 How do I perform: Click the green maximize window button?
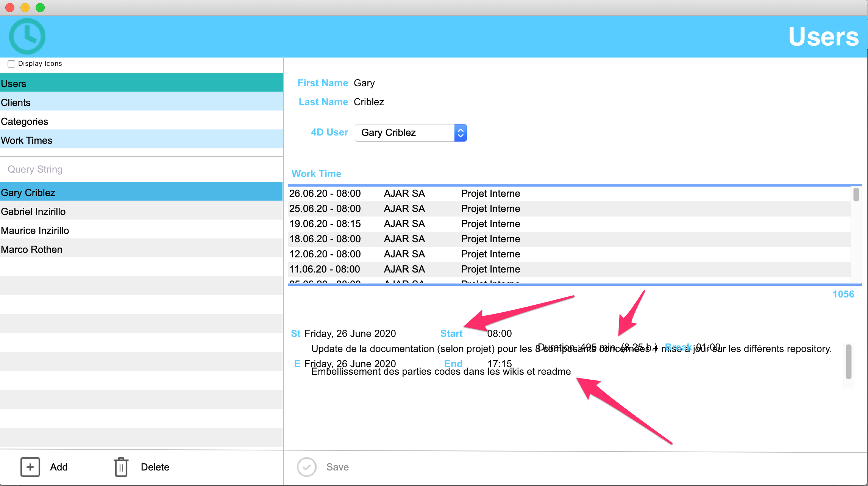tap(40, 8)
